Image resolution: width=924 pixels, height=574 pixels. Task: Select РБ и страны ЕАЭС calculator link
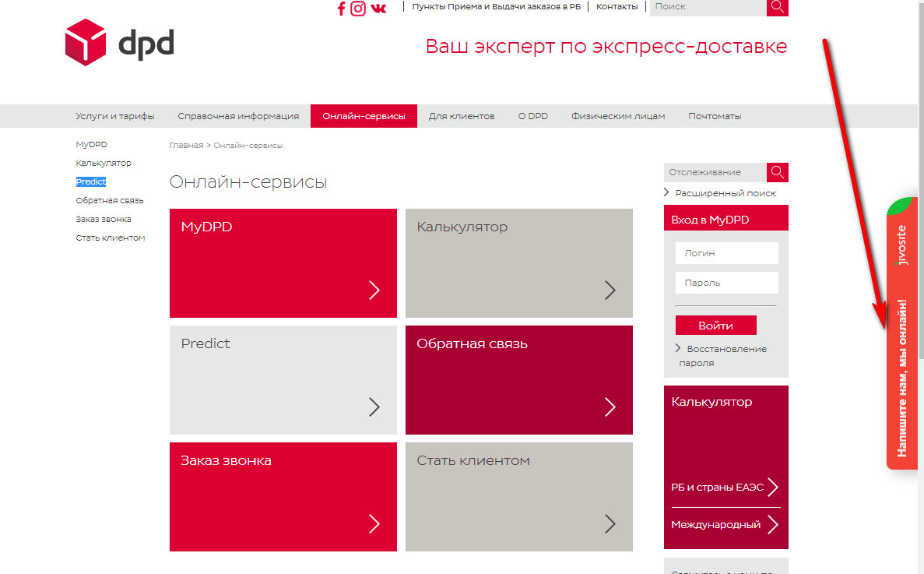717,488
